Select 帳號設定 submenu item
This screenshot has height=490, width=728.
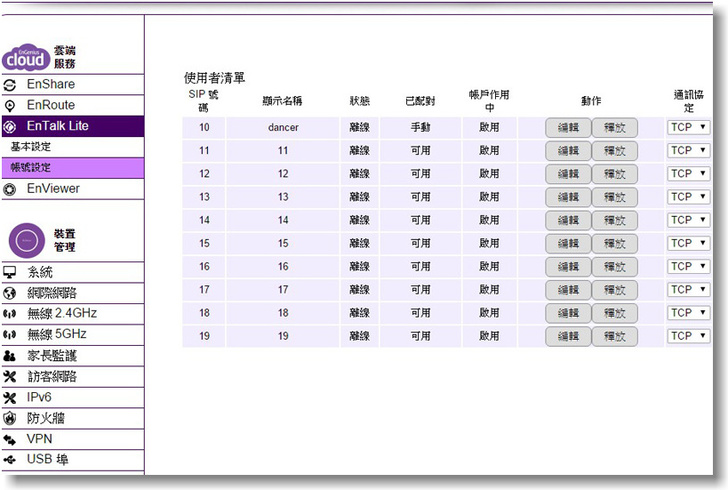tap(31, 167)
